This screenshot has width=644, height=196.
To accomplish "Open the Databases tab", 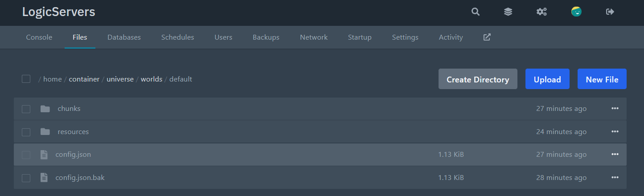I will [124, 37].
